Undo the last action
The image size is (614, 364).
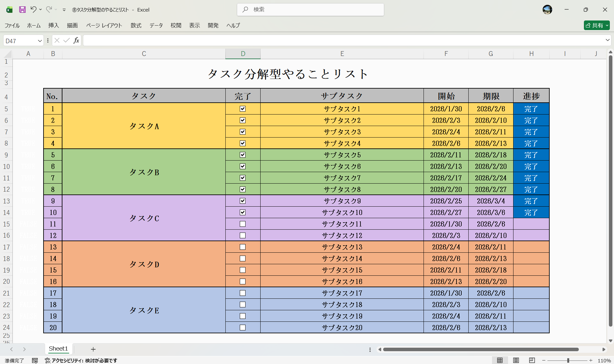33,10
